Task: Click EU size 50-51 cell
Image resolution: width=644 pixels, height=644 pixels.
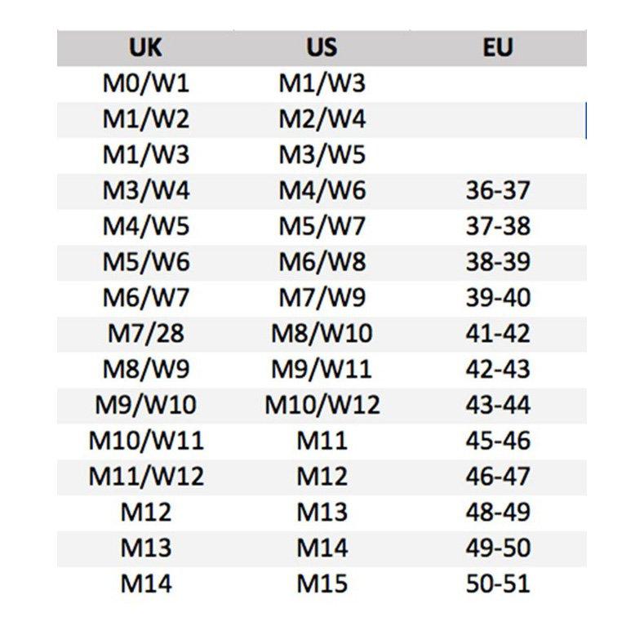Action: [x=497, y=584]
